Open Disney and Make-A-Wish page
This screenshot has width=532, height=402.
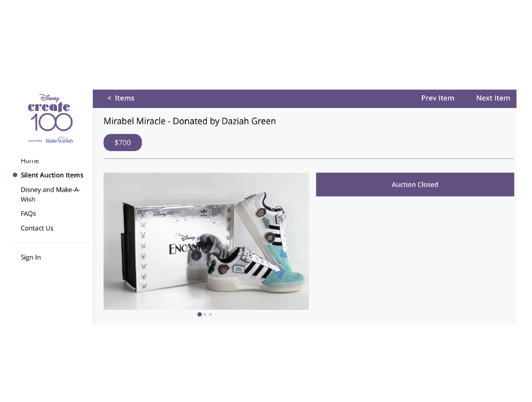(x=51, y=194)
